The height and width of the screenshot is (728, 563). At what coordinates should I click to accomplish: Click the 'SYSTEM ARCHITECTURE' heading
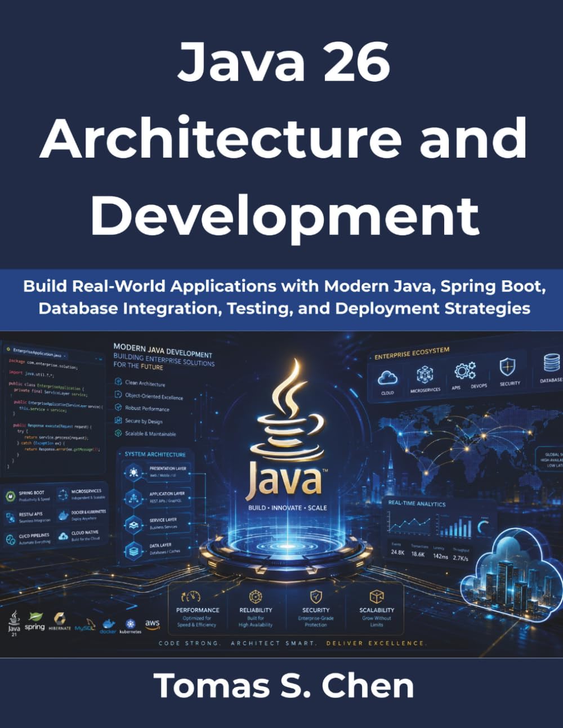click(x=155, y=454)
